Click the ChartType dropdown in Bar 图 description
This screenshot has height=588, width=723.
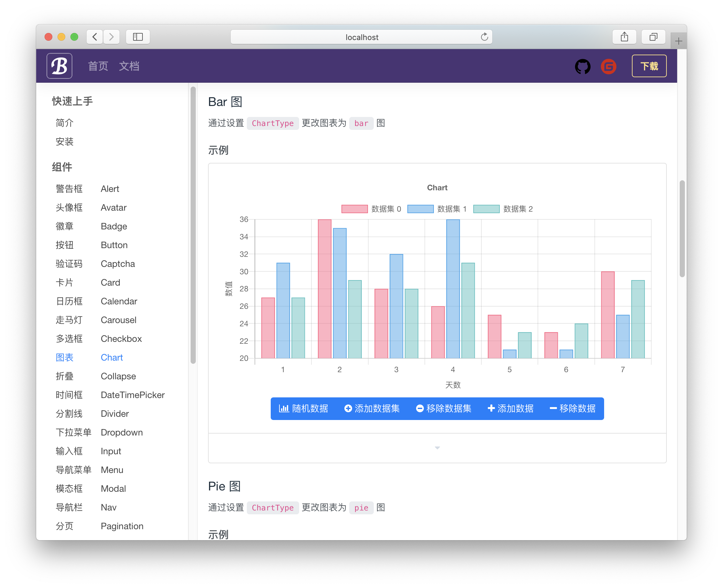click(271, 124)
